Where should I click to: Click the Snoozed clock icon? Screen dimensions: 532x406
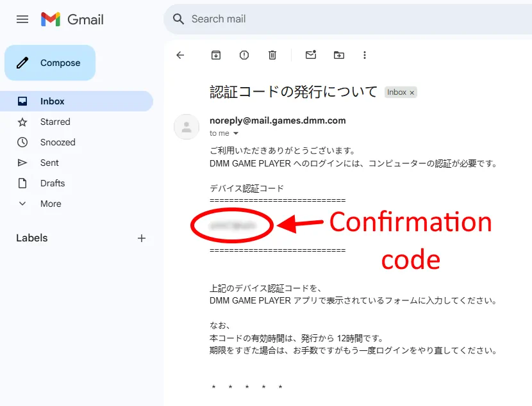click(x=22, y=142)
